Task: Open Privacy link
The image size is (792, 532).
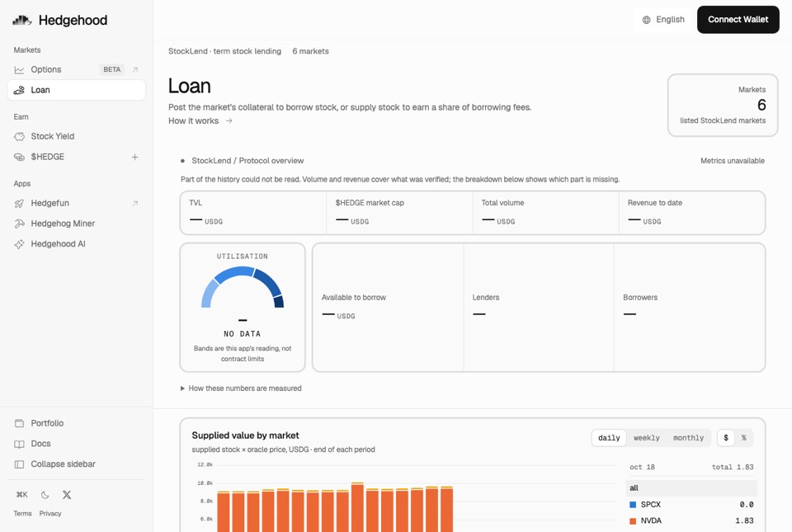Action: pos(50,513)
